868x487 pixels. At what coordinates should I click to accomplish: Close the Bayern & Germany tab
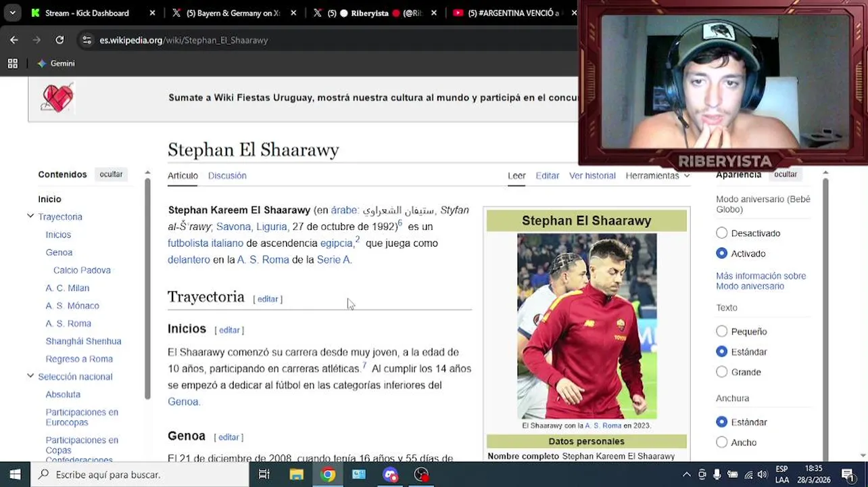pos(293,13)
